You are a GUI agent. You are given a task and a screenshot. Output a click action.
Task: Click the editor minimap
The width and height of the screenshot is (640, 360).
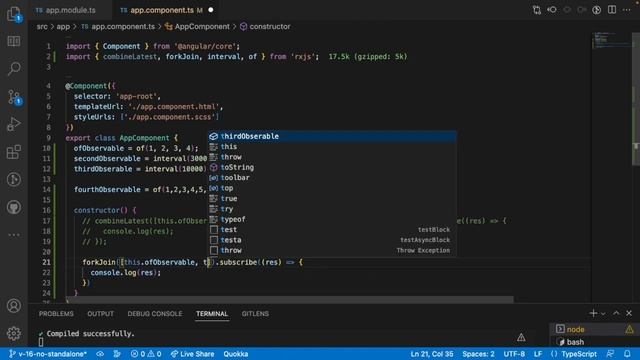click(611, 40)
